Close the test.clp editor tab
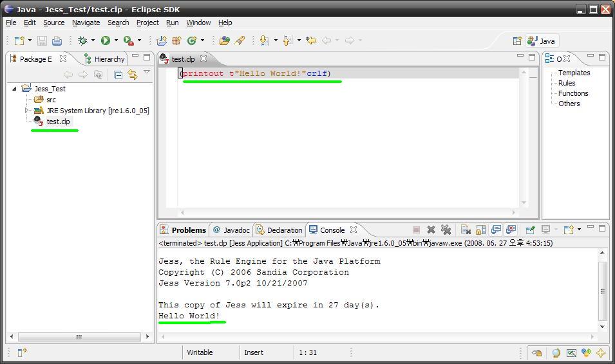Screen dimensions: 615x364 [203, 59]
